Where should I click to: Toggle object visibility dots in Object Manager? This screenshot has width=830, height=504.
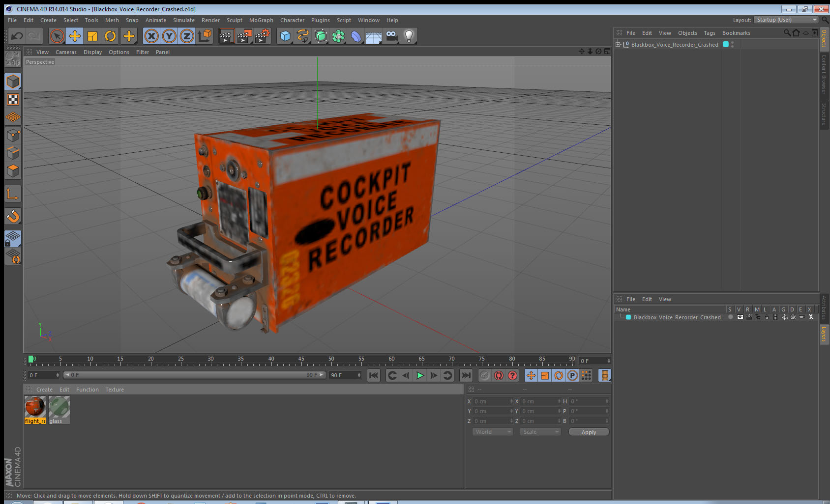coord(733,44)
